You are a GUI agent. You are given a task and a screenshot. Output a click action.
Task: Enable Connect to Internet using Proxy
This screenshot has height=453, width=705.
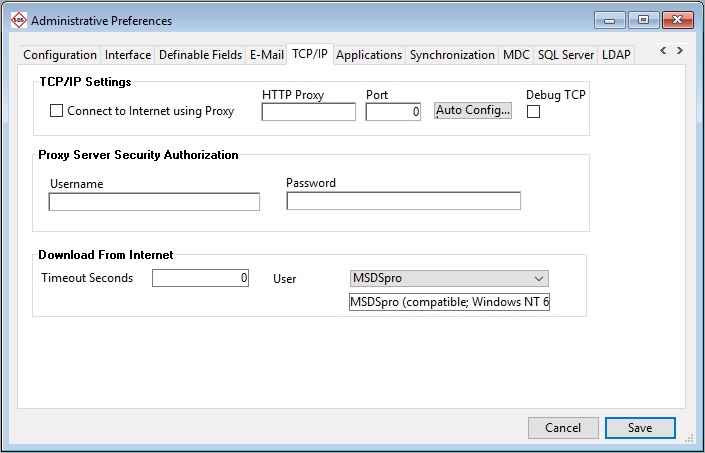point(57,111)
